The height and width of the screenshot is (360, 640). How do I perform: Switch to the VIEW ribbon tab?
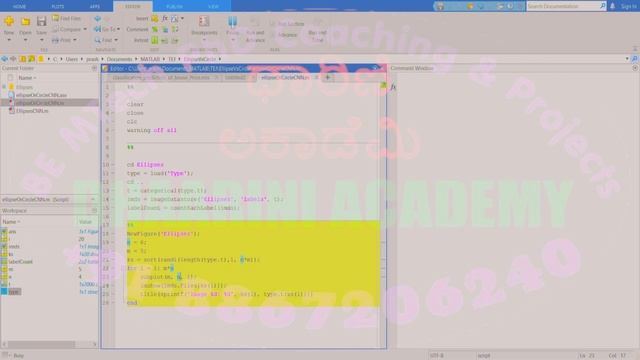213,7
